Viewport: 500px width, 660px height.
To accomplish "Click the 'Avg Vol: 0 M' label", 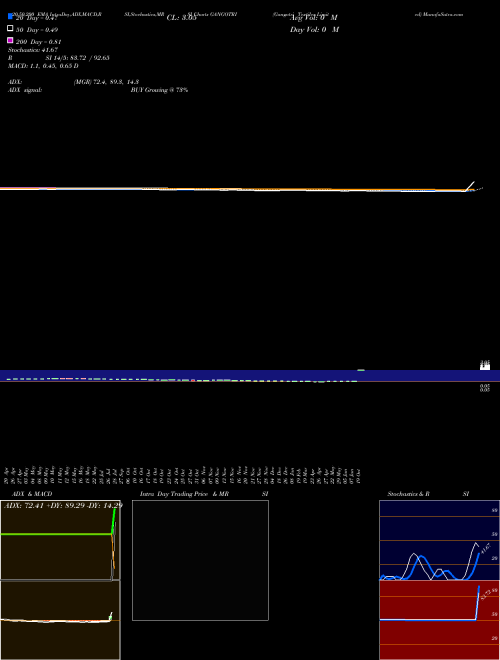I will pos(314,18).
